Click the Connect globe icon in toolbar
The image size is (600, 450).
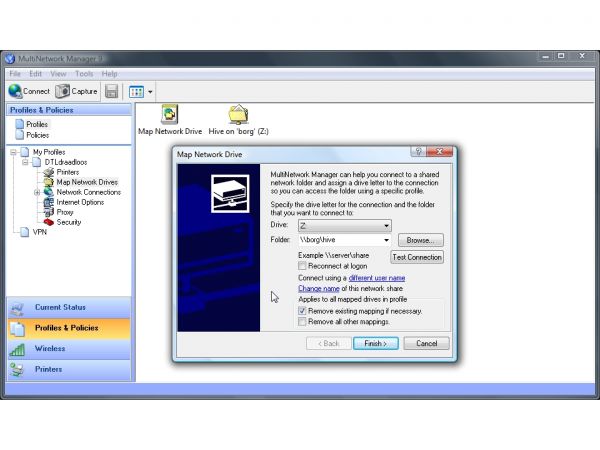[x=15, y=91]
